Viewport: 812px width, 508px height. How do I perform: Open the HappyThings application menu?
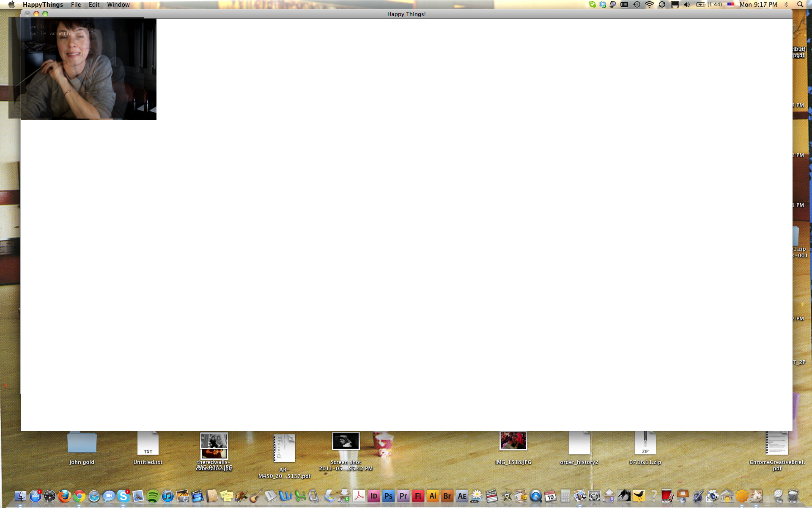43,5
